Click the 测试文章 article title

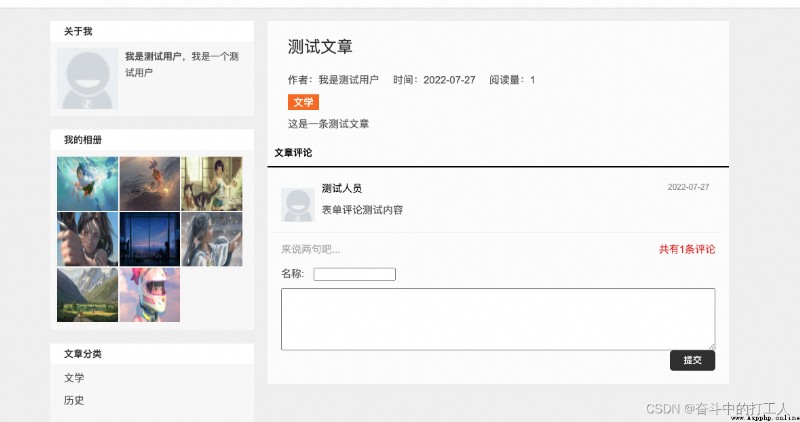click(320, 46)
